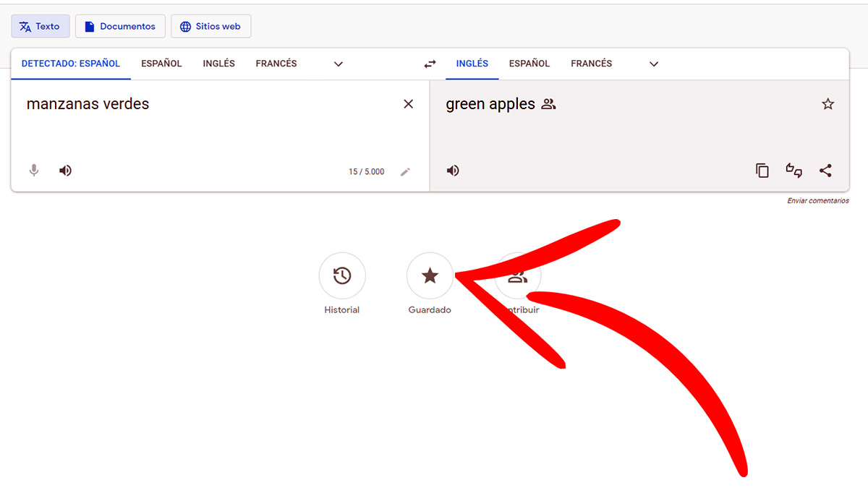Click the Enviar comentarios link

point(817,201)
